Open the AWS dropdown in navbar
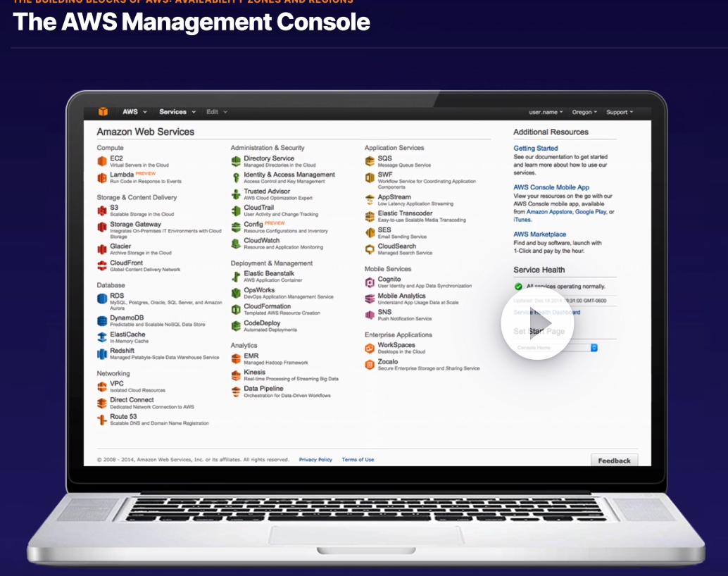Screen dimensions: 728x576 (x=134, y=112)
